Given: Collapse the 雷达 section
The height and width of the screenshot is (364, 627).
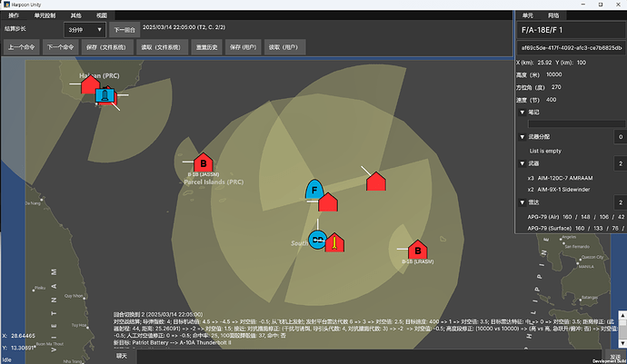Looking at the screenshot, I should [522, 202].
